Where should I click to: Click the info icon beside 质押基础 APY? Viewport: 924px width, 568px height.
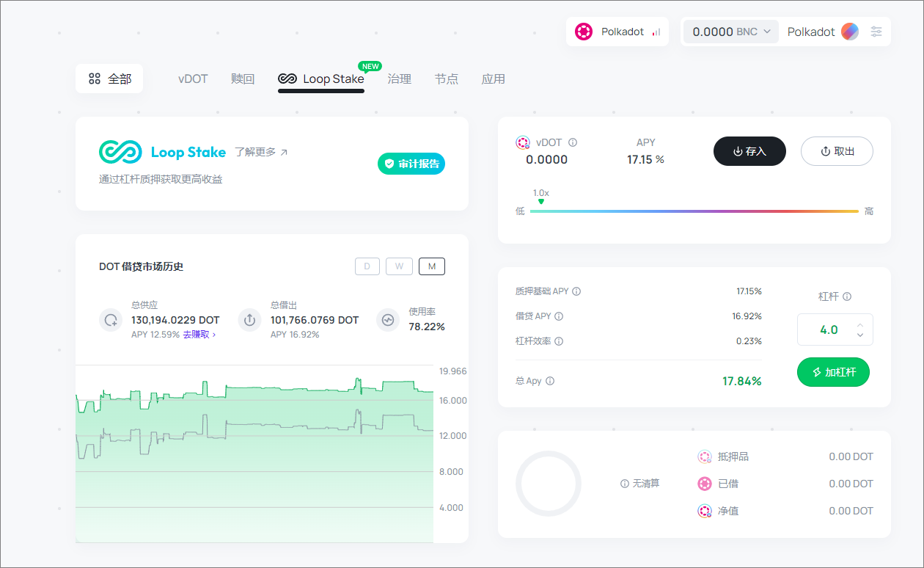[x=576, y=291]
